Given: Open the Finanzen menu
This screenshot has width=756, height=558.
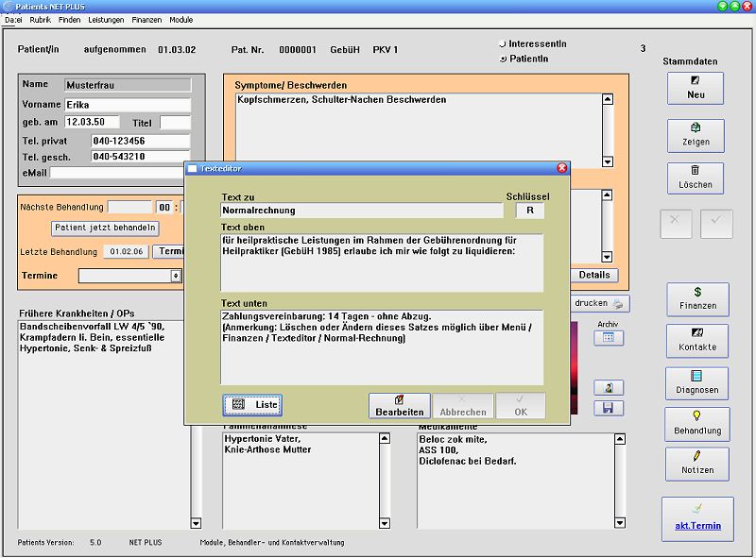Looking at the screenshot, I should click(x=146, y=20).
